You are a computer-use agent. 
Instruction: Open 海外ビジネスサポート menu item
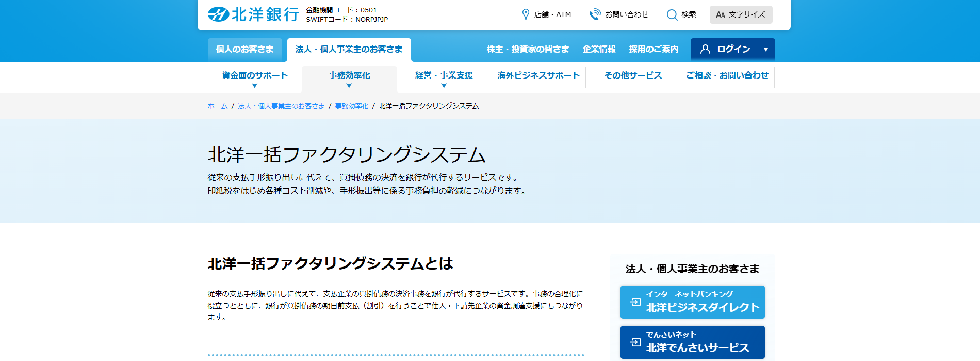click(x=538, y=75)
